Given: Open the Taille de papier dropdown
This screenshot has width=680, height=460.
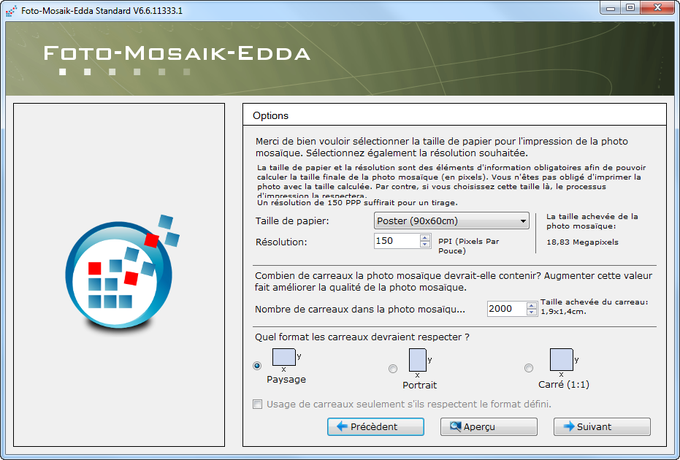Looking at the screenshot, I should click(451, 221).
